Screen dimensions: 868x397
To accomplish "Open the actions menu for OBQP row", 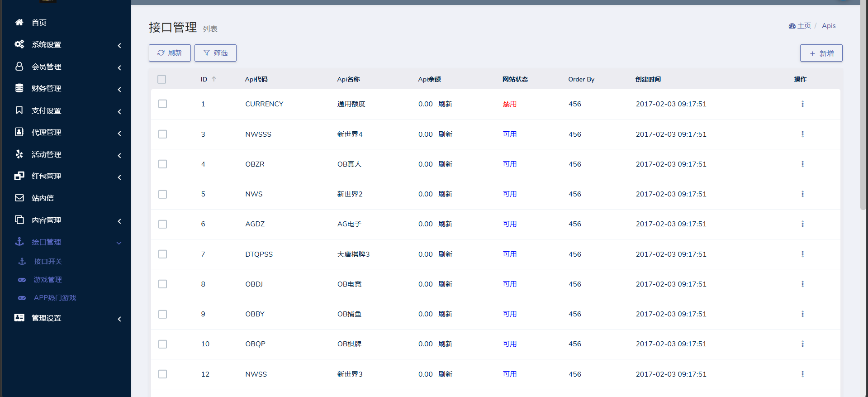I will [802, 344].
